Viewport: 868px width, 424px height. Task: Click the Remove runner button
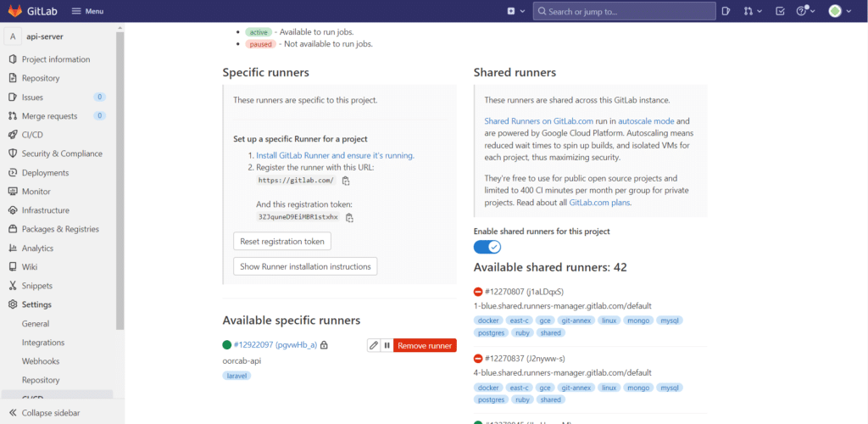[426, 345]
